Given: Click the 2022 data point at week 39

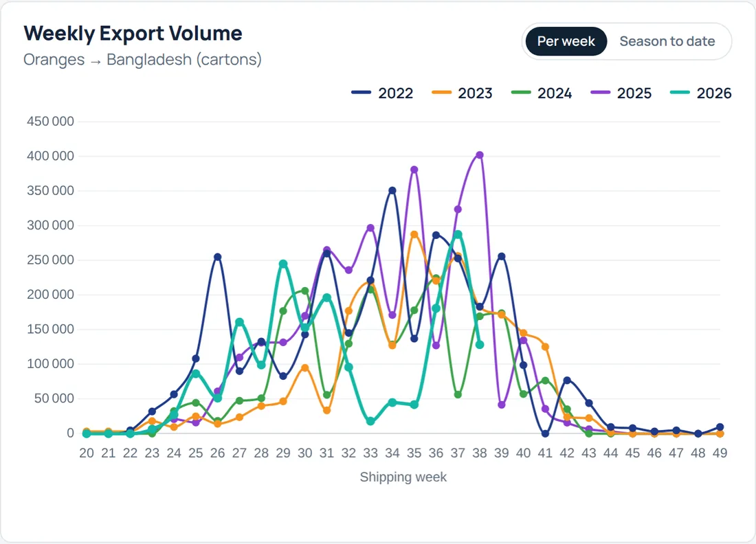Looking at the screenshot, I should click(x=502, y=256).
